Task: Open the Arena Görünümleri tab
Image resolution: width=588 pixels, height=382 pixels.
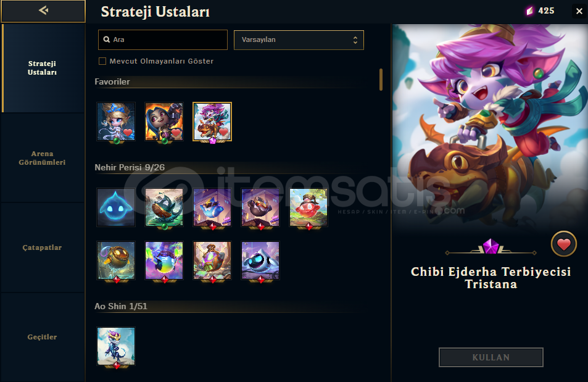Action: click(43, 158)
